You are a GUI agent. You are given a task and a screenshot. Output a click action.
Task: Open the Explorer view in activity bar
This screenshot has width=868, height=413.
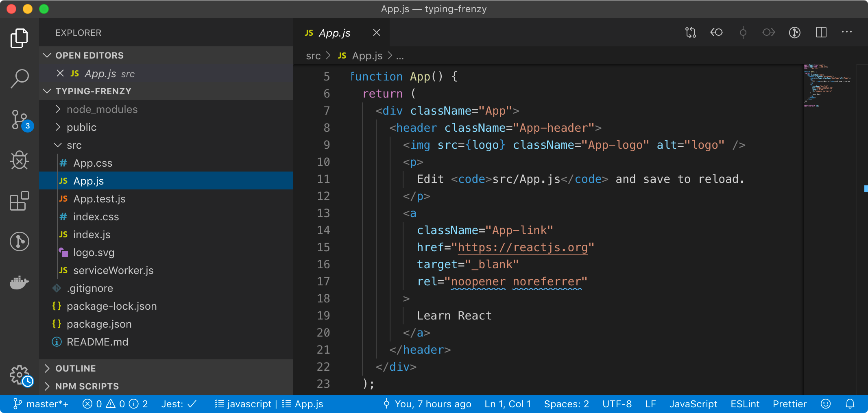(19, 38)
